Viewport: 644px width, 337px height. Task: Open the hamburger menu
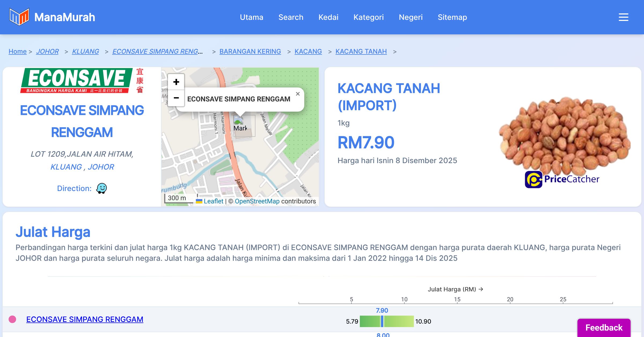tap(623, 17)
